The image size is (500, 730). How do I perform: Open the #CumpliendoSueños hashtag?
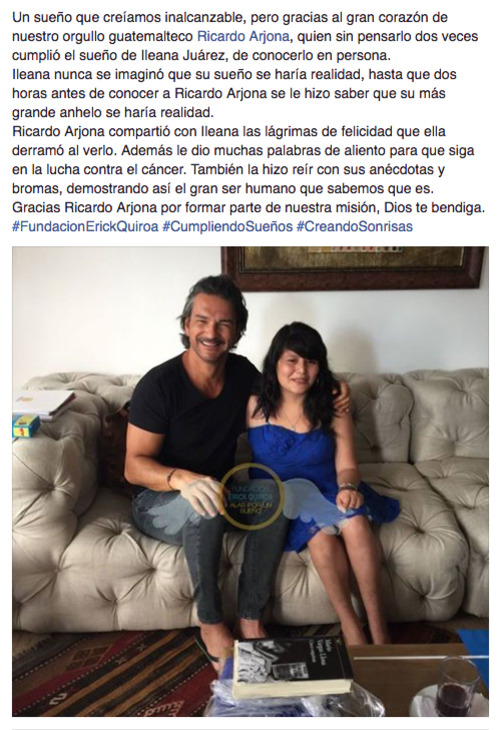point(227,227)
